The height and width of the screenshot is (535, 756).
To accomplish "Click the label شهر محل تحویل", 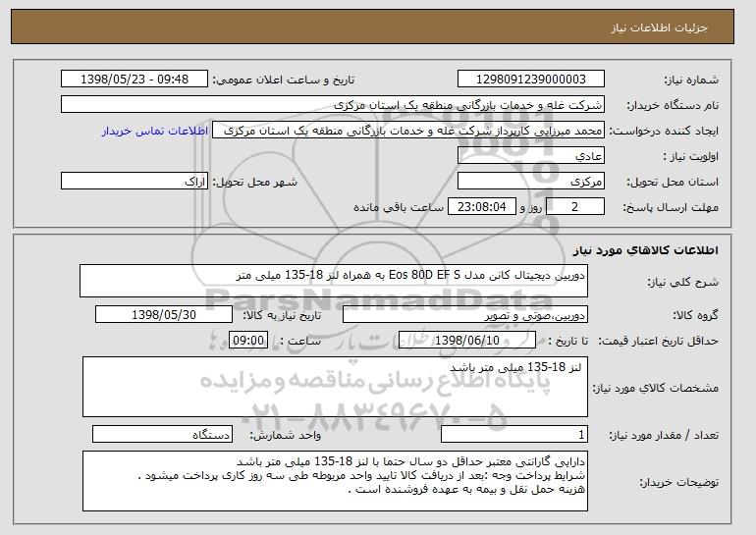I will pos(255,183).
